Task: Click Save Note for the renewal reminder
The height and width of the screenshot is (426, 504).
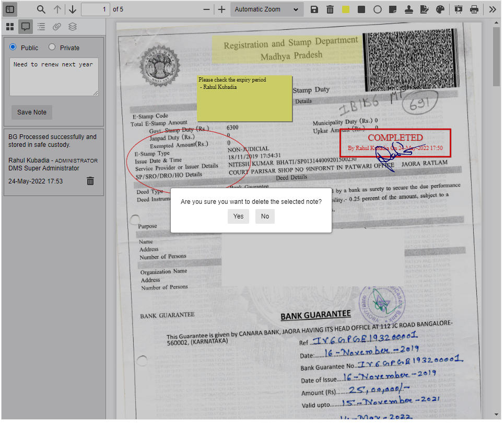Action: [31, 112]
